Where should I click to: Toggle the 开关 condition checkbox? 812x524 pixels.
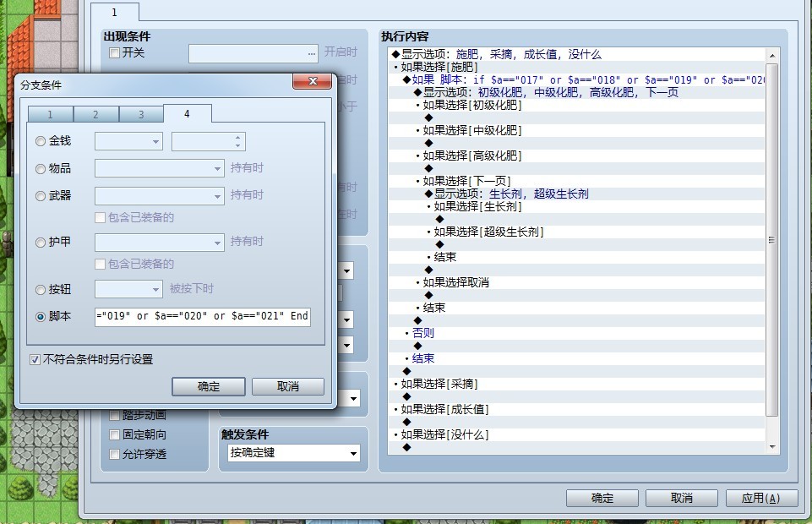(x=115, y=53)
